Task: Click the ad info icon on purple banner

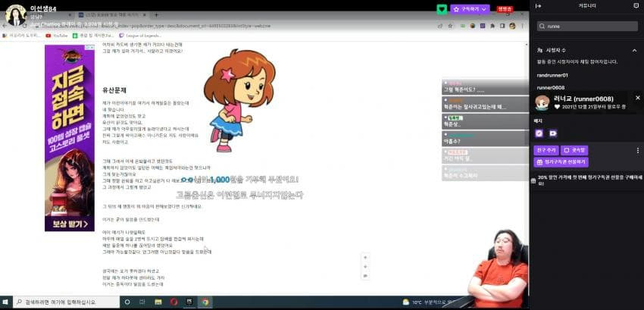Action: pyautogui.click(x=89, y=48)
